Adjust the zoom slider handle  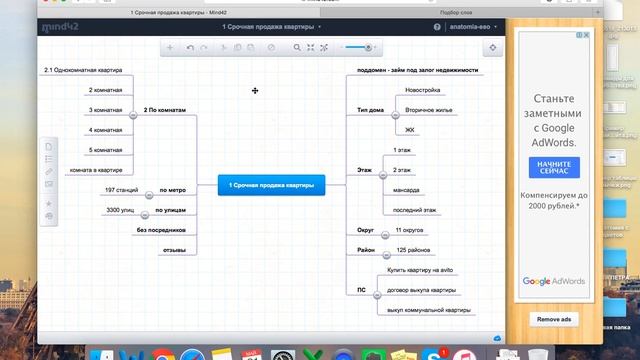[x=368, y=48]
